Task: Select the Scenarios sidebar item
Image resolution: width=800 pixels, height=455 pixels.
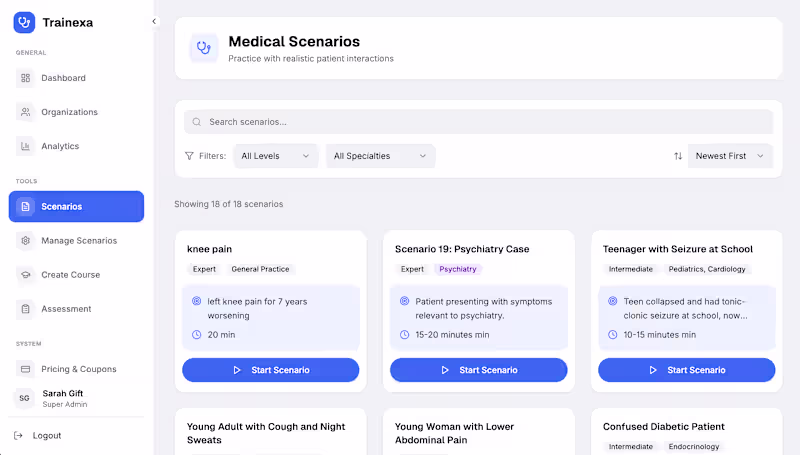Action: coord(76,207)
